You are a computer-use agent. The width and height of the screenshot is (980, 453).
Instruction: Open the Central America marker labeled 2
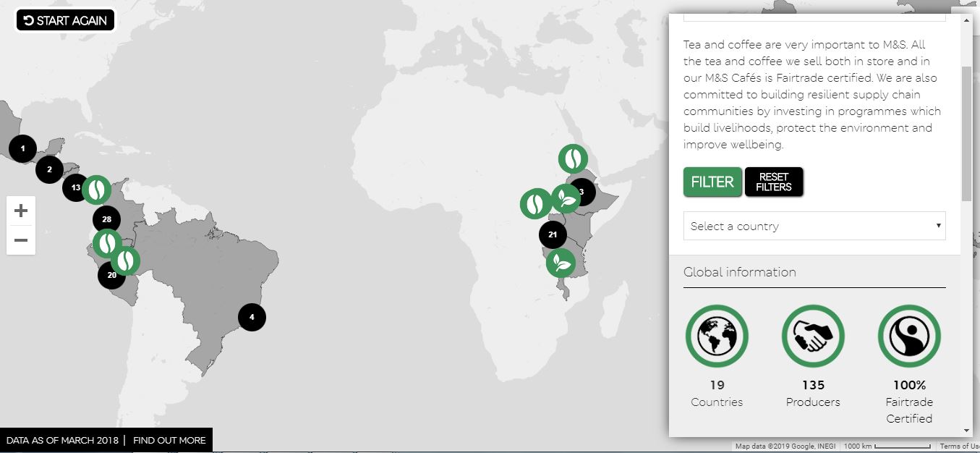pyautogui.click(x=49, y=170)
